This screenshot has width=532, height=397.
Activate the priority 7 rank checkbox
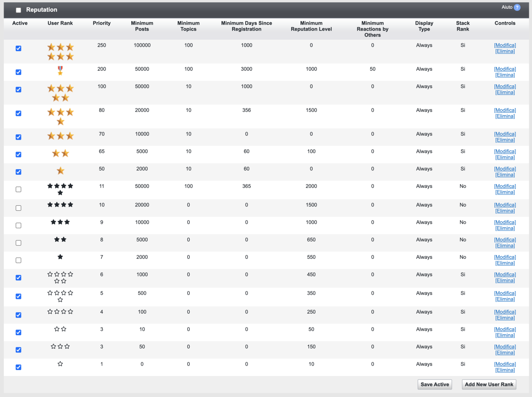point(18,260)
